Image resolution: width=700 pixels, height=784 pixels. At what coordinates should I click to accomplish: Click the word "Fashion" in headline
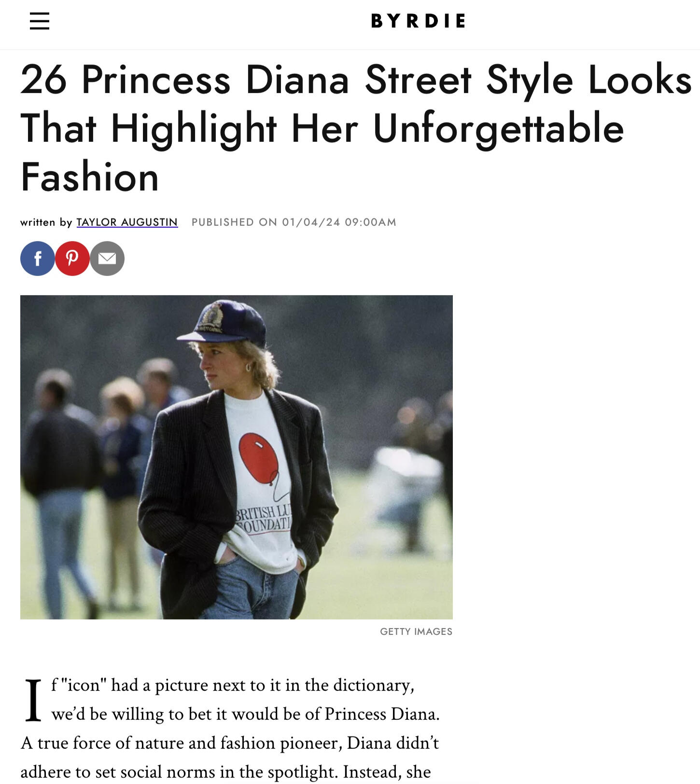click(90, 177)
